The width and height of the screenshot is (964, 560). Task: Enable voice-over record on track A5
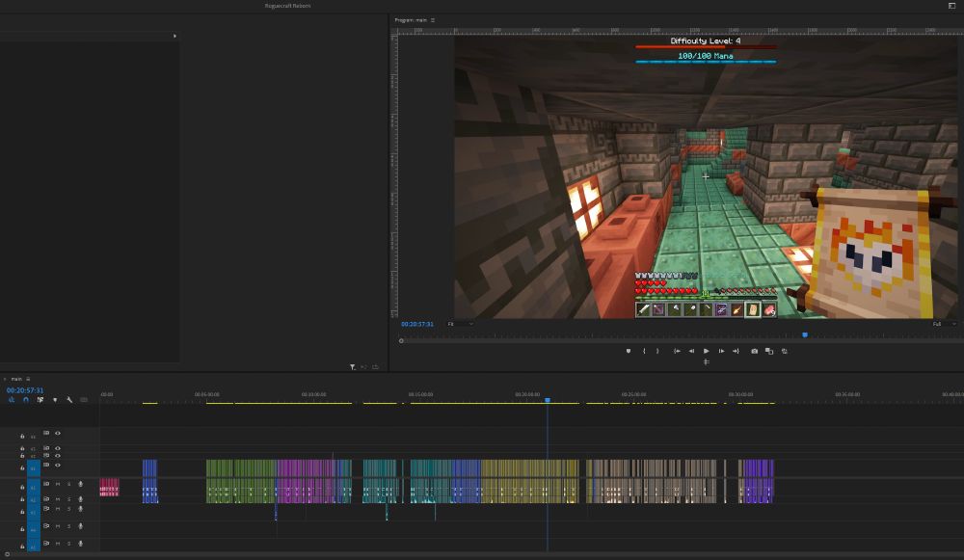[81, 544]
